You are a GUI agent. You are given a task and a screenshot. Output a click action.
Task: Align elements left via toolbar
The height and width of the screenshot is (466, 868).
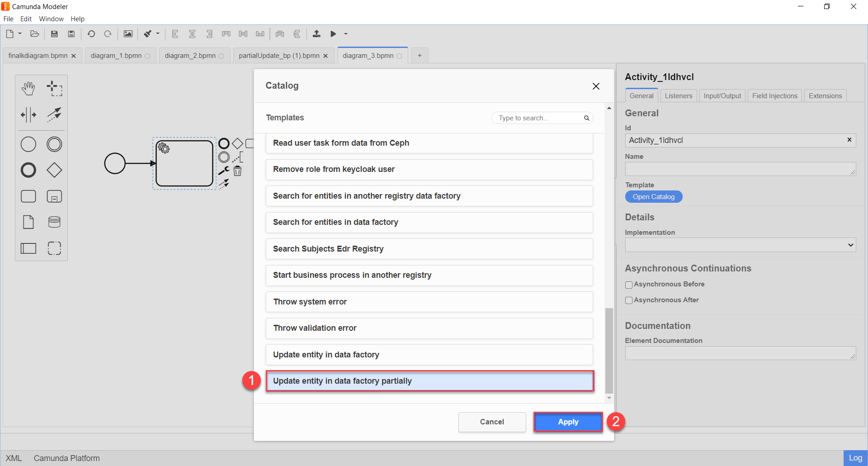click(x=175, y=34)
